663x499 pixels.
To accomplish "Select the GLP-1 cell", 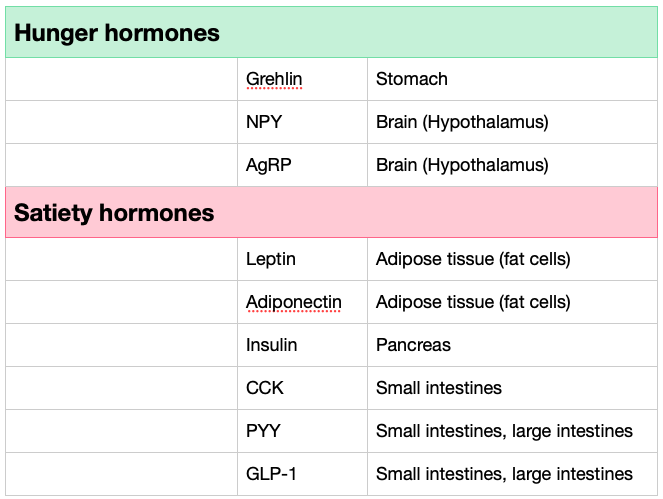I will coord(302,474).
